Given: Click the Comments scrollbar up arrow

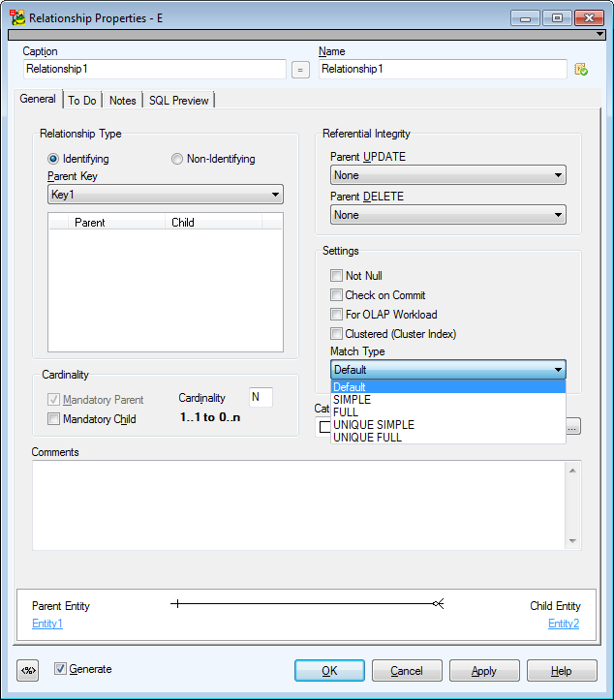Looking at the screenshot, I should click(x=573, y=471).
